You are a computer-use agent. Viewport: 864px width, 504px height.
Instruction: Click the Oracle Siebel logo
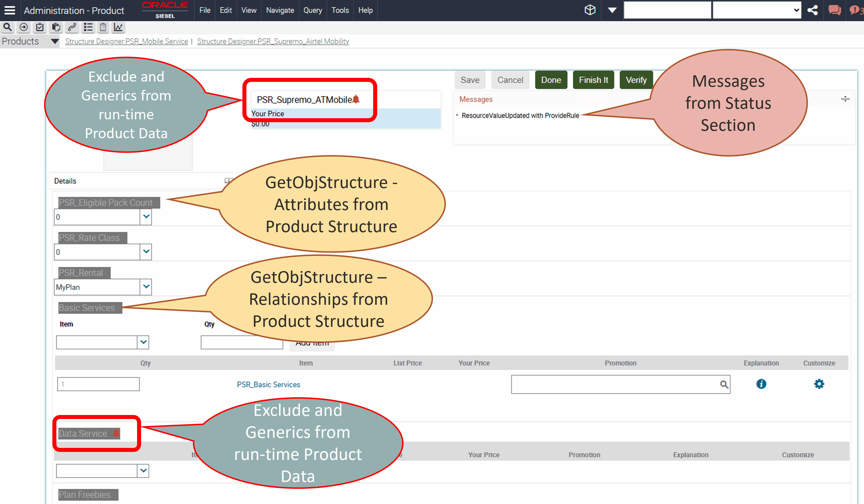tap(165, 10)
